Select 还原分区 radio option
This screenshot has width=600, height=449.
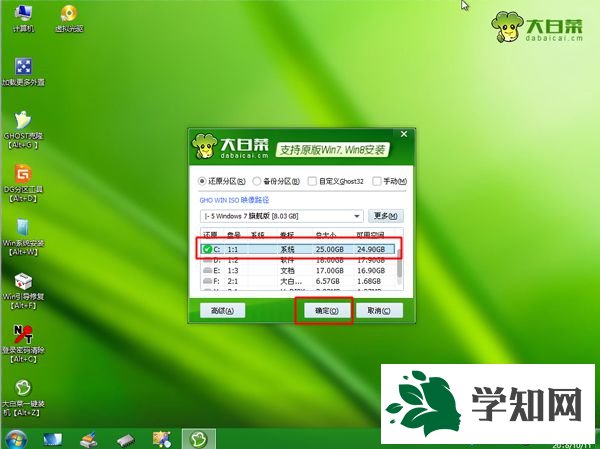(222, 181)
